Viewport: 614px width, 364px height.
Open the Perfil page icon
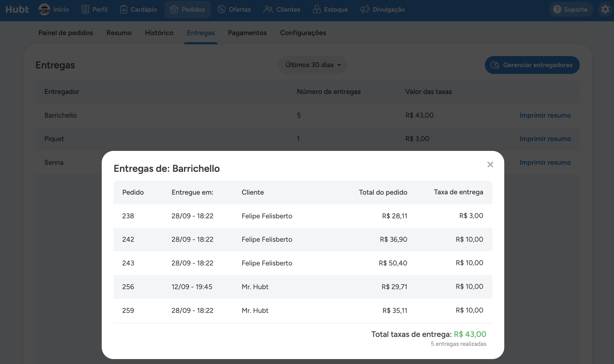[x=85, y=10]
